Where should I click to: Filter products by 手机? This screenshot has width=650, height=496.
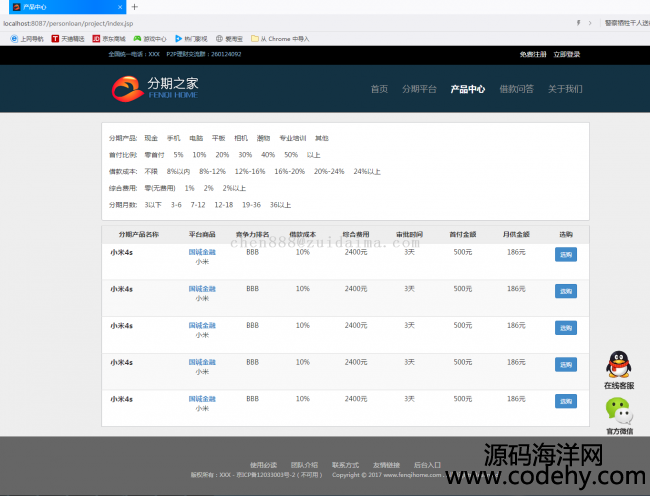point(174,138)
